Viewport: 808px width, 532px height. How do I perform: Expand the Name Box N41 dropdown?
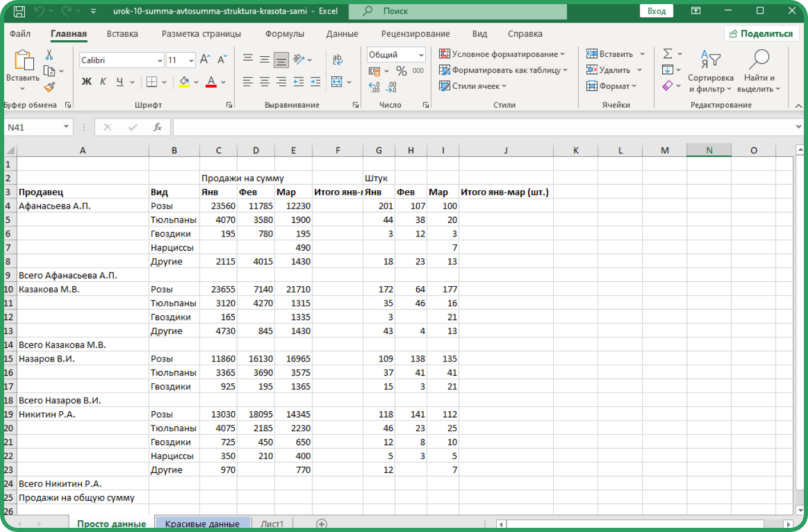66,127
